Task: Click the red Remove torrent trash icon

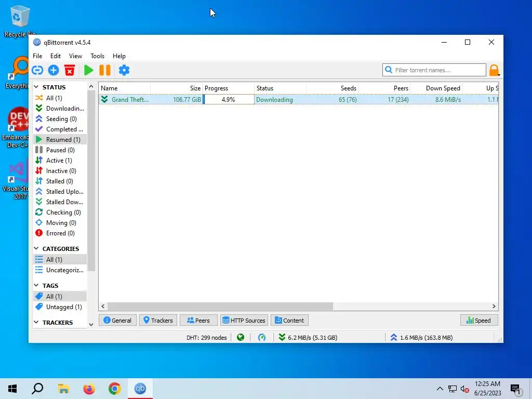Action: coord(70,70)
